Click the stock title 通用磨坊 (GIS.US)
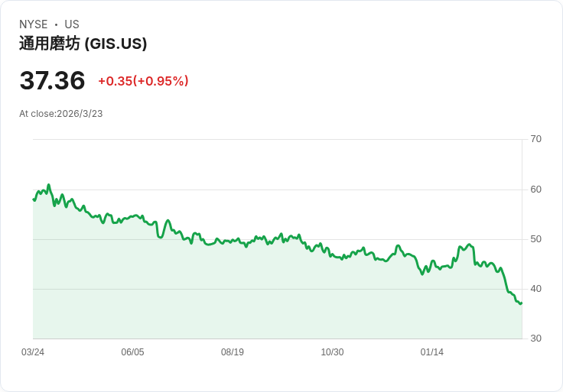The width and height of the screenshot is (563, 392). pos(83,44)
